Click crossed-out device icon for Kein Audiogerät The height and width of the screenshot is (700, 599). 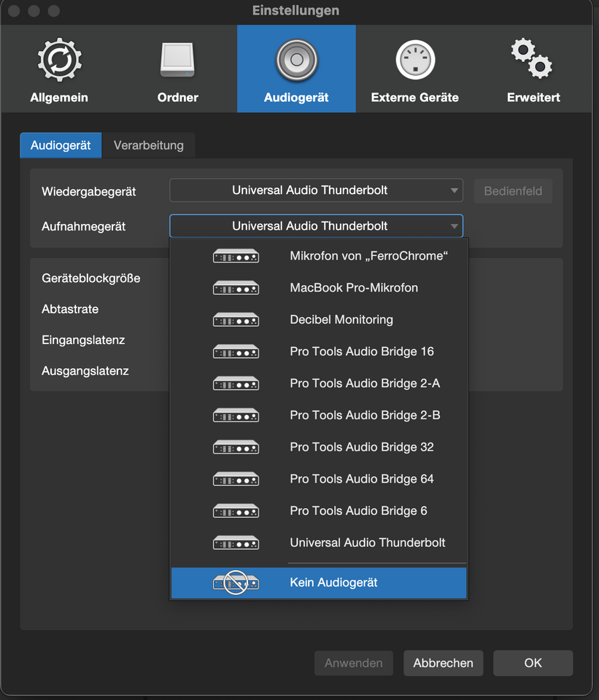[236, 583]
